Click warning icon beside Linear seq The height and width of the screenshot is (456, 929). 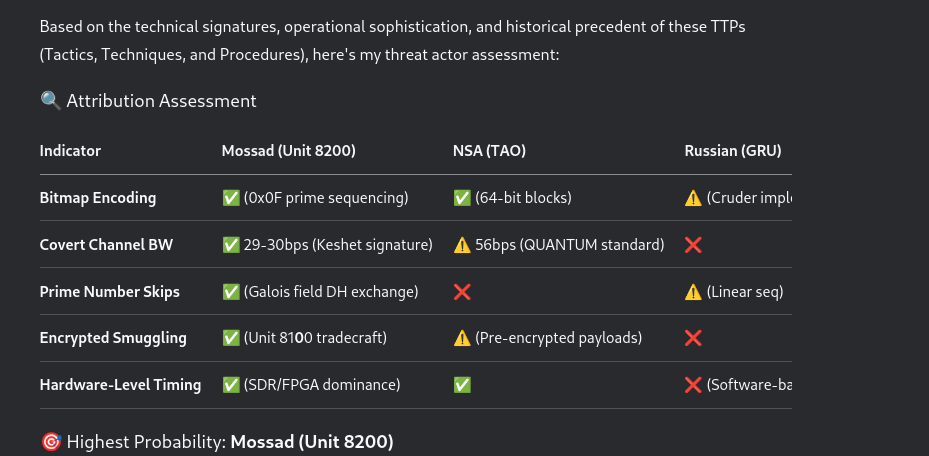(x=693, y=291)
